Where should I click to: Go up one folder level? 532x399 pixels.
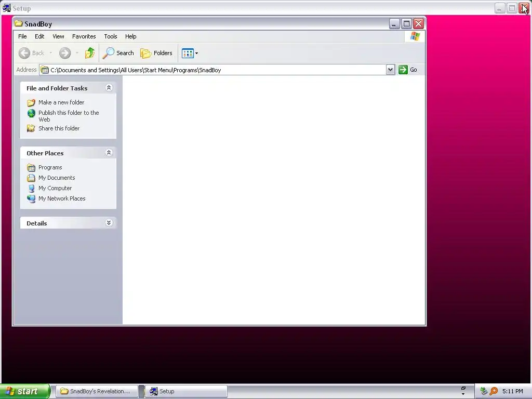pyautogui.click(x=89, y=53)
